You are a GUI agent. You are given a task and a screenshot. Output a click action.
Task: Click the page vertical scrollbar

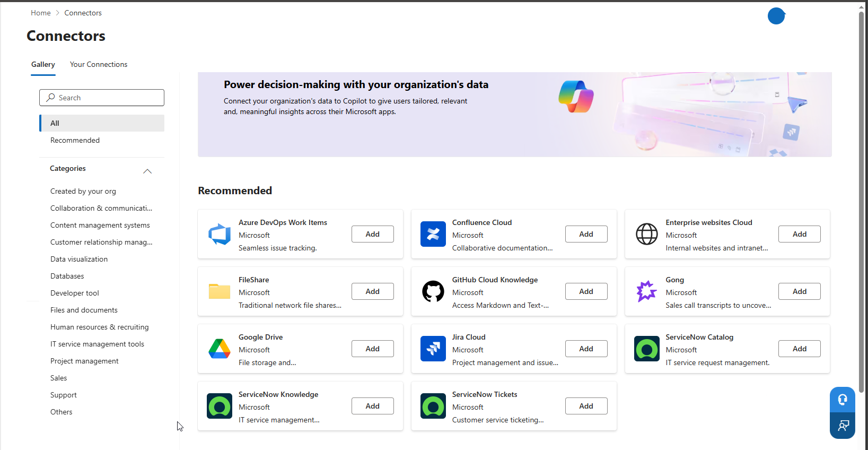pos(862,202)
